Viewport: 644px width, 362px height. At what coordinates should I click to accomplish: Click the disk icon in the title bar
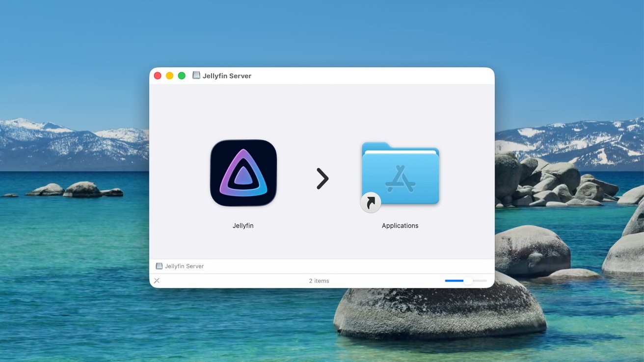[196, 76]
